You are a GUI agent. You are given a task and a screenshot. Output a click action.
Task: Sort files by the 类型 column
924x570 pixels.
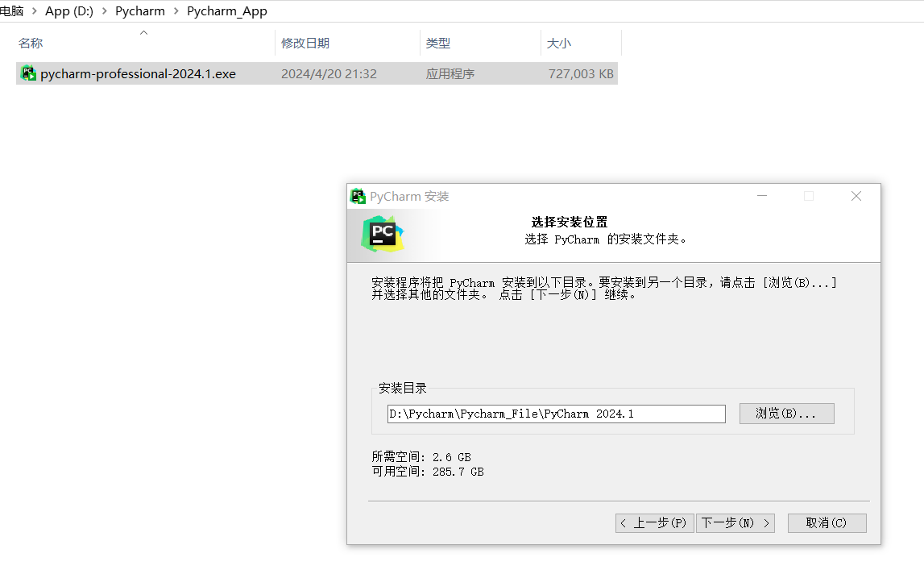(x=437, y=43)
